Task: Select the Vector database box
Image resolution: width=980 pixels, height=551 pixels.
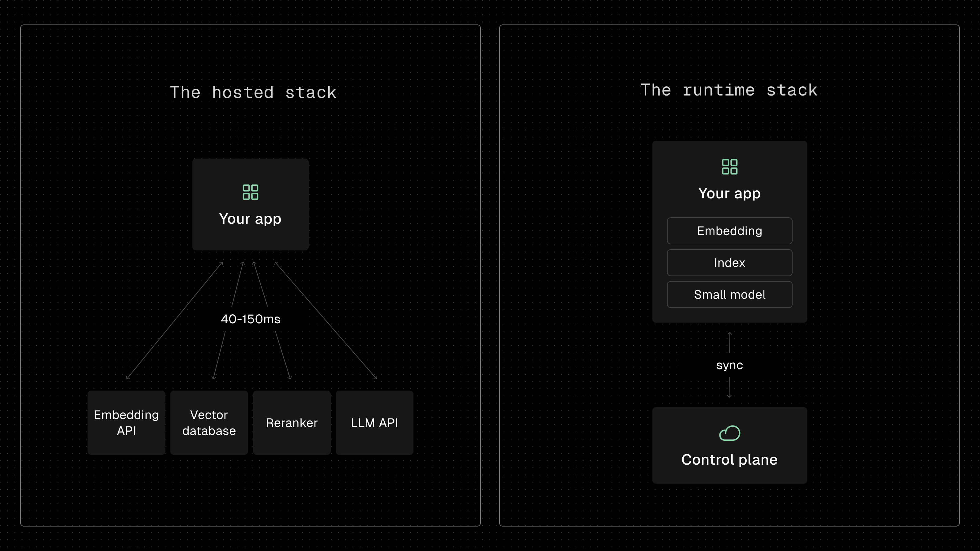Action: [x=209, y=422]
